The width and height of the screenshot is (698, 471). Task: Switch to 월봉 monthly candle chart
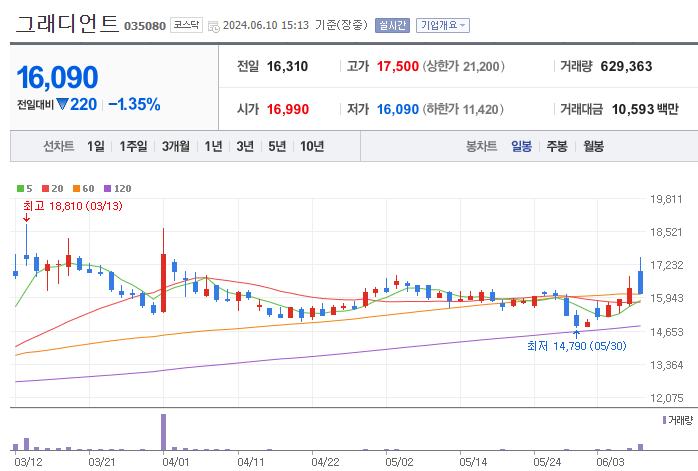click(593, 146)
